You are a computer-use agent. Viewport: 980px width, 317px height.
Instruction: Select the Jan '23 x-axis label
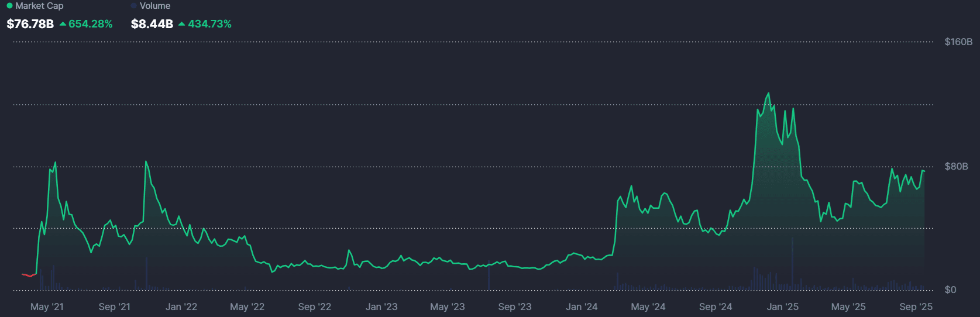pyautogui.click(x=381, y=306)
